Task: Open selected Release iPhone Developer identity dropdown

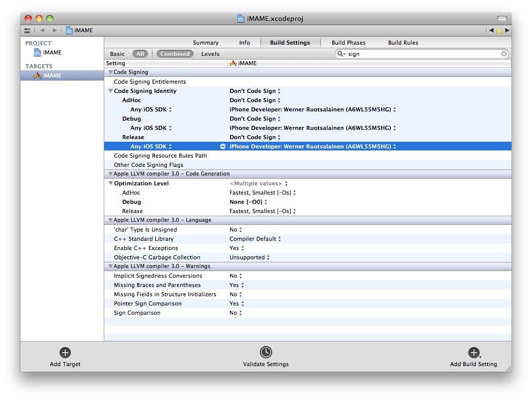Action: (313, 146)
